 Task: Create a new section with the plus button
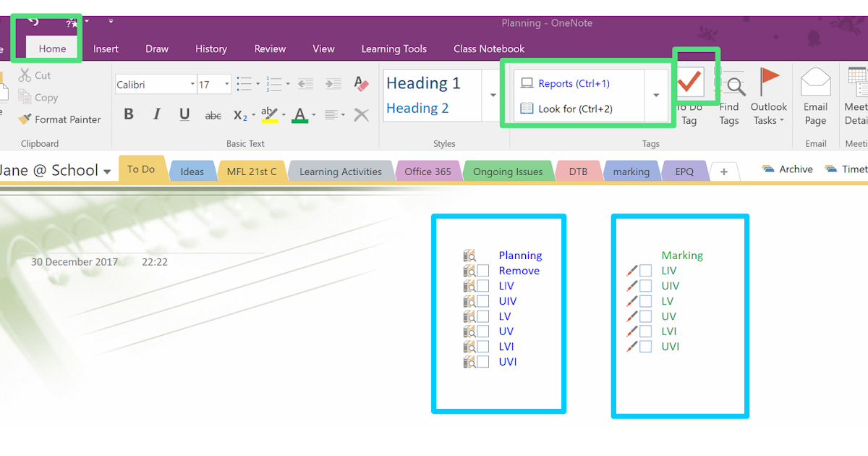724,171
